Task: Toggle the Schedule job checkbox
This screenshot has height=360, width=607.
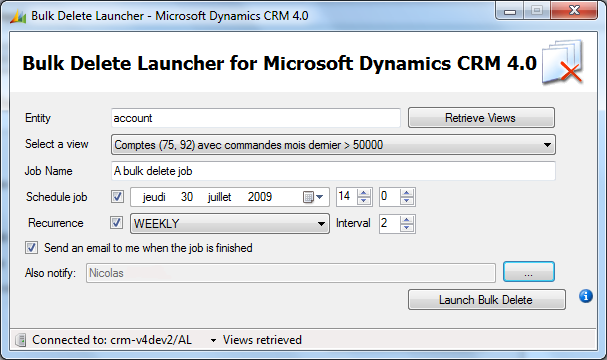Action: point(118,197)
